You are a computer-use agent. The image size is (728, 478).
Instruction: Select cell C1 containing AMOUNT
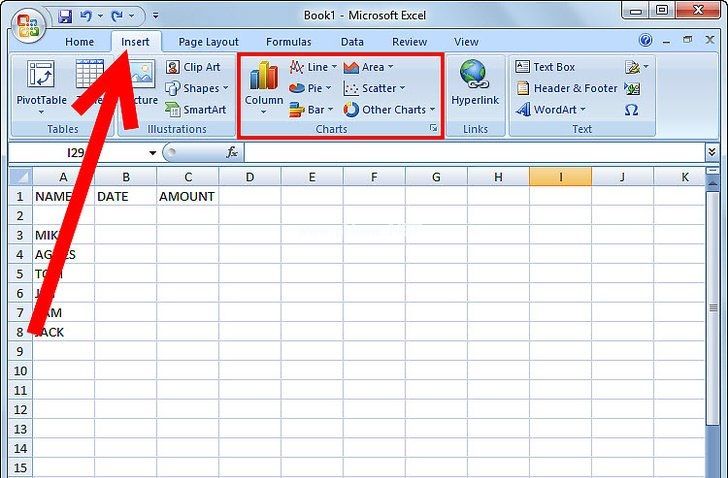[x=187, y=196]
